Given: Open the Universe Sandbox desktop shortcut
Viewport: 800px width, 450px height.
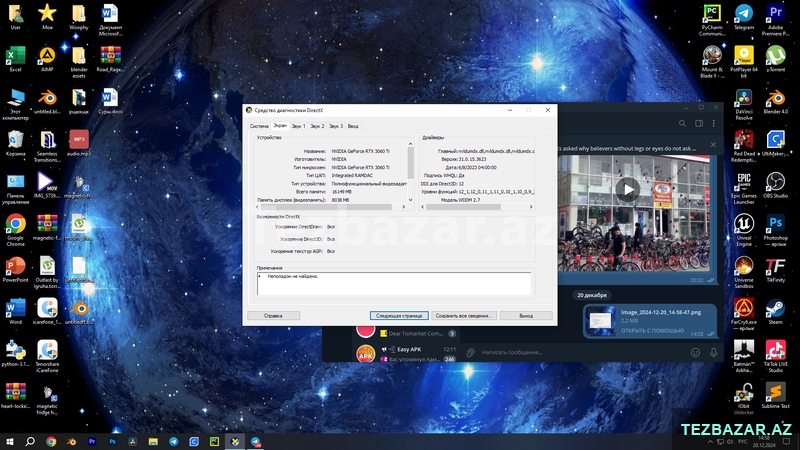Looking at the screenshot, I should click(744, 272).
